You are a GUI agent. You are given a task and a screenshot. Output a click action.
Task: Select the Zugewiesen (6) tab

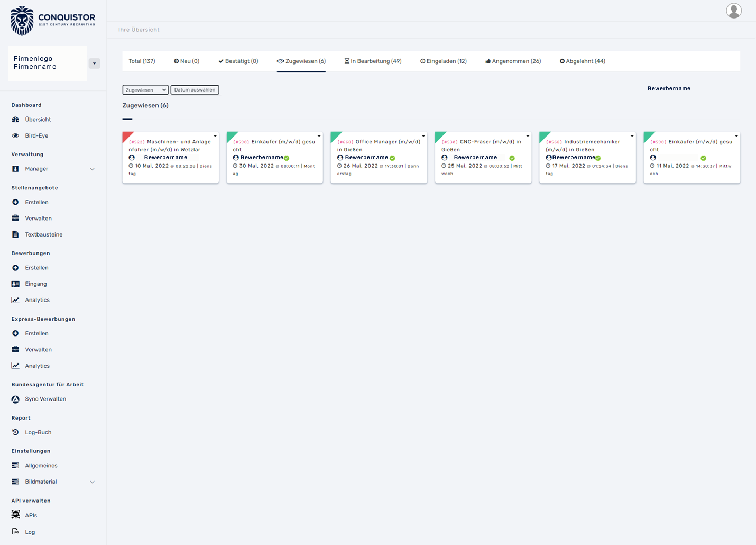click(301, 61)
